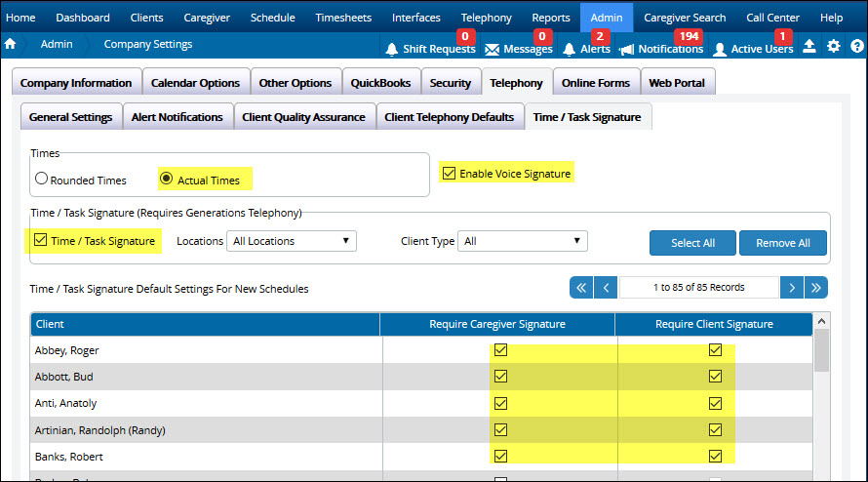Click the client table scrollbar thumb
Viewport: 868px width, 482px height.
point(821,350)
